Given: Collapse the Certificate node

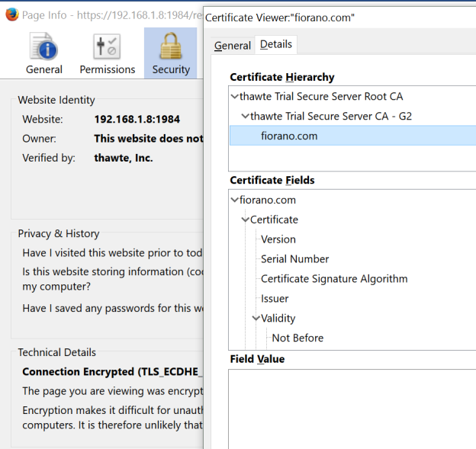Looking at the screenshot, I should (245, 220).
